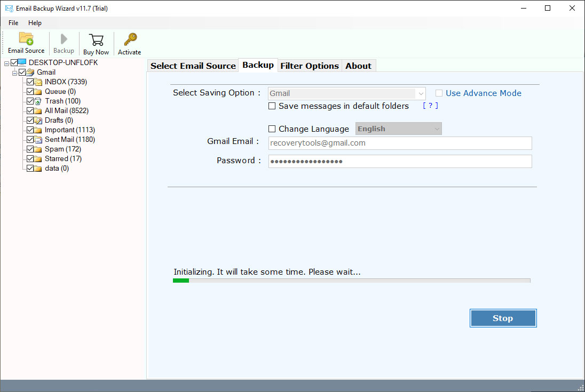
Task: Click the initializing progress bar
Action: click(x=351, y=281)
